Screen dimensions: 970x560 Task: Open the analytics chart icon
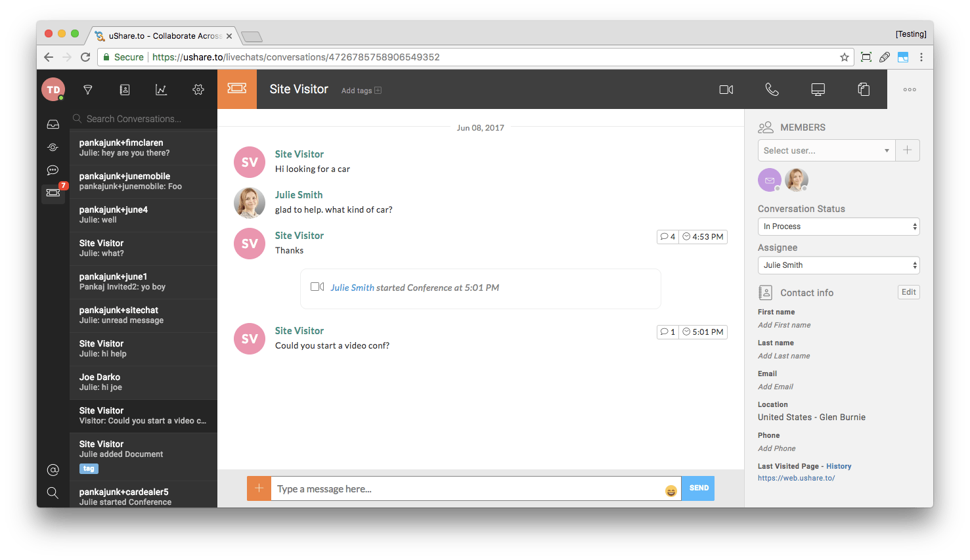click(x=161, y=89)
